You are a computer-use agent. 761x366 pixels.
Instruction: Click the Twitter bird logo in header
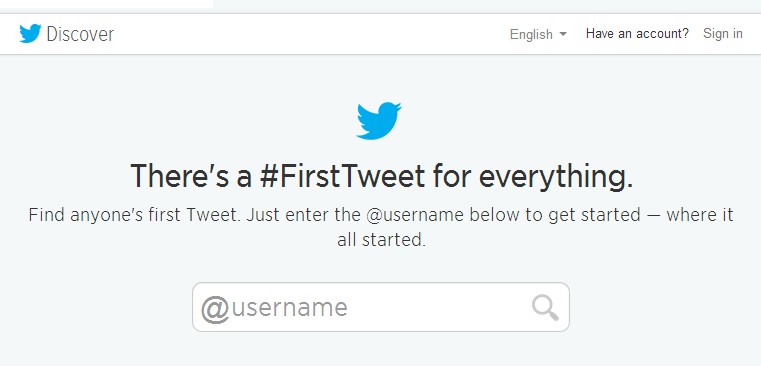[x=30, y=34]
